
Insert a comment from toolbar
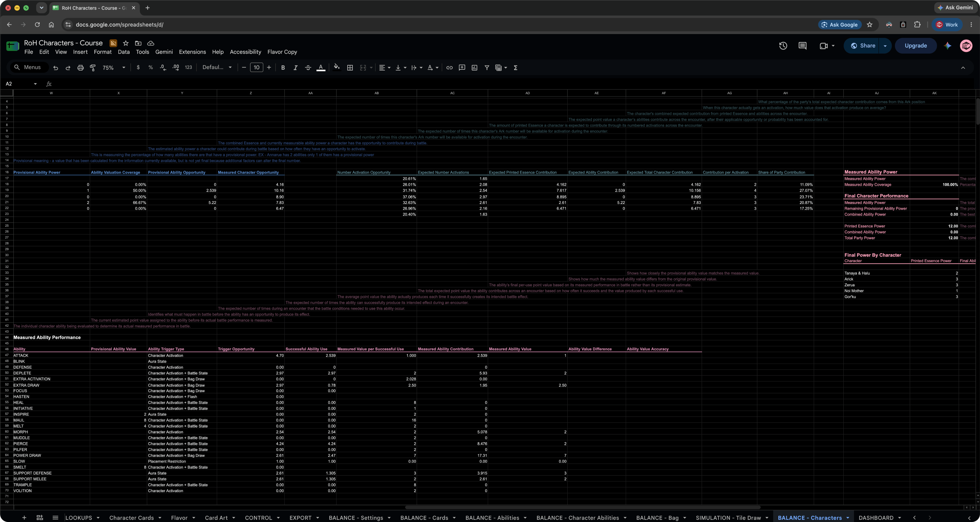(462, 68)
